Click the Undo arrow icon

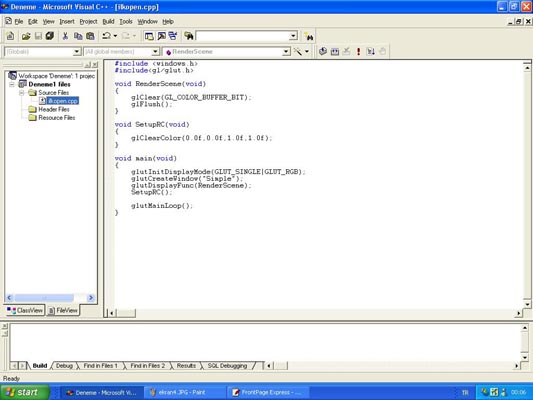point(107,36)
